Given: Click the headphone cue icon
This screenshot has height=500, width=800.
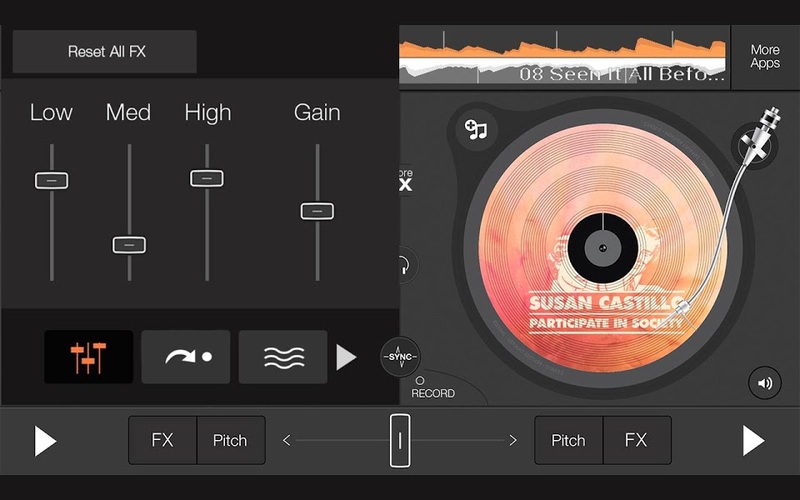Looking at the screenshot, I should pos(404,266).
